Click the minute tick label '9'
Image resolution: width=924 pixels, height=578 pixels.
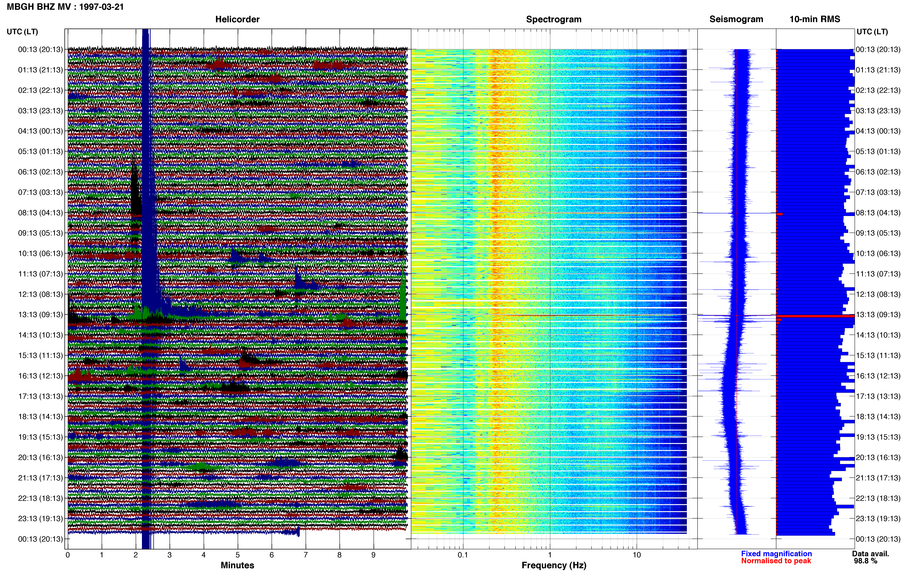point(373,555)
